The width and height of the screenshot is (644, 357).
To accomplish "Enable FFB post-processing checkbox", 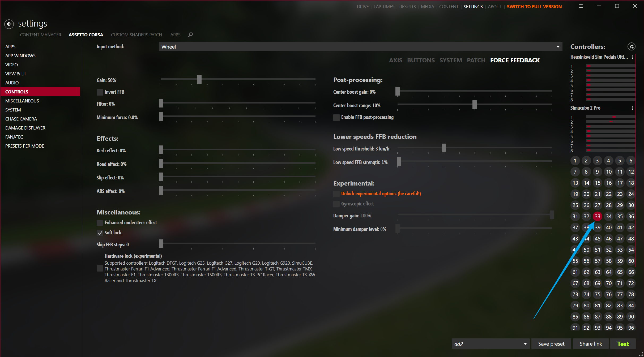I will coord(336,117).
